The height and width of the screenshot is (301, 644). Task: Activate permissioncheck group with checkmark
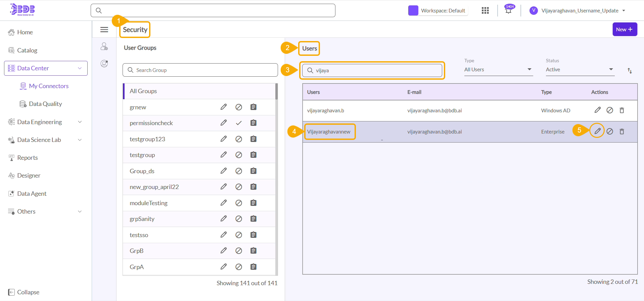tap(238, 123)
